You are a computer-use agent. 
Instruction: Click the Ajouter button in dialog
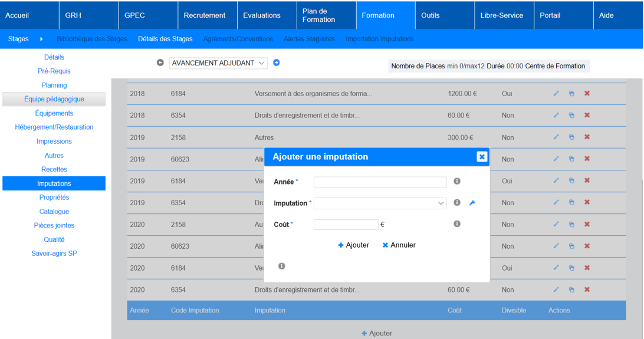click(x=353, y=245)
